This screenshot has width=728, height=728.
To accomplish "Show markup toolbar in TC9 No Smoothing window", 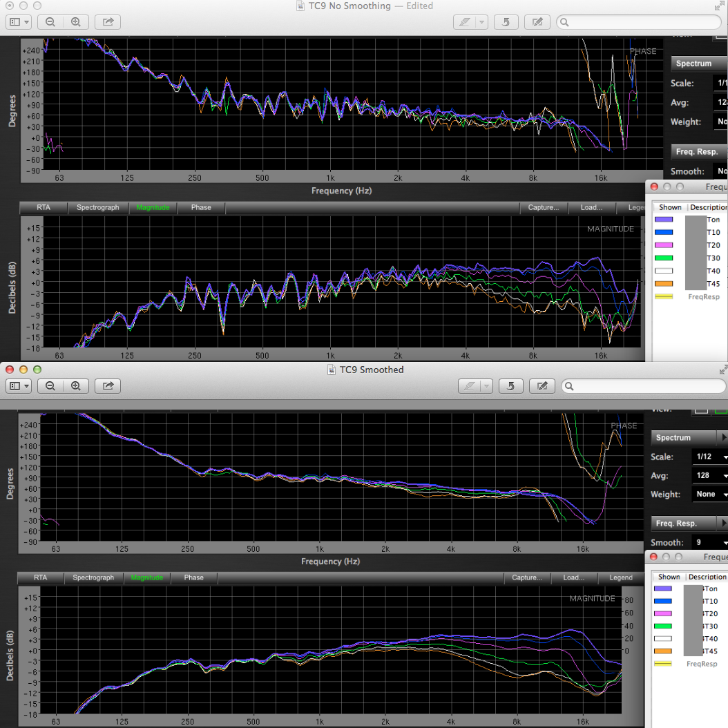I will tap(537, 22).
